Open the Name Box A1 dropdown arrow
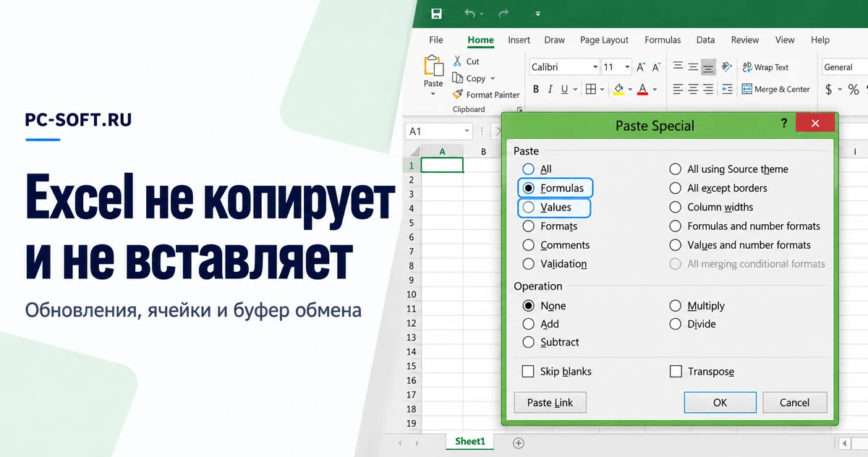Screen dimensions: 868x457 tap(465, 132)
